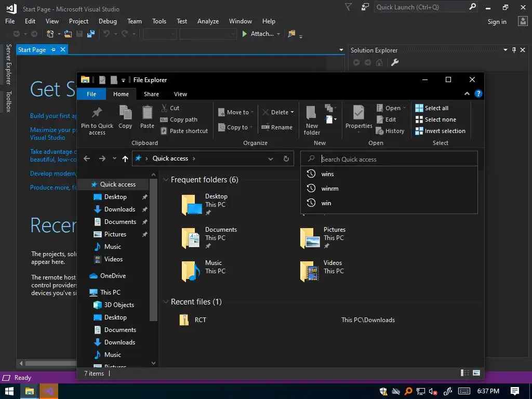This screenshot has height=399, width=532.
Task: Switch to large icons view layout
Action: coord(476,373)
